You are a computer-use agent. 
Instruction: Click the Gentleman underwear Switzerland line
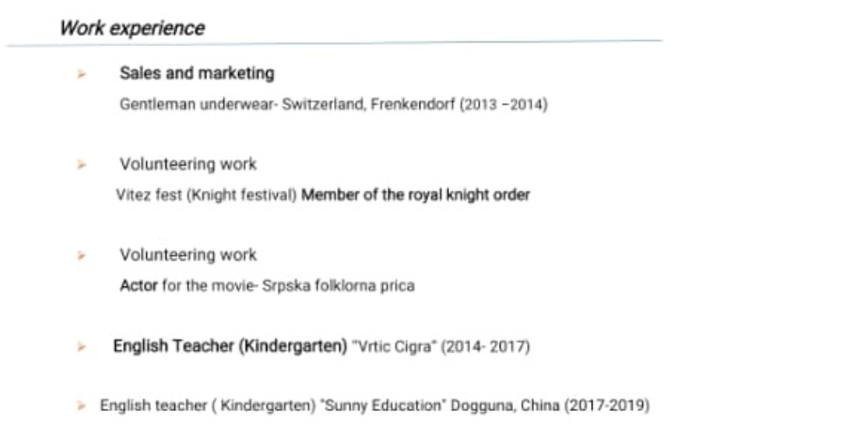(333, 104)
